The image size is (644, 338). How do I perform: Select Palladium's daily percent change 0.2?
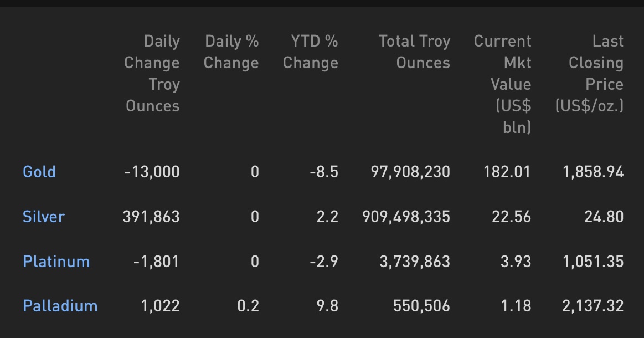248,306
